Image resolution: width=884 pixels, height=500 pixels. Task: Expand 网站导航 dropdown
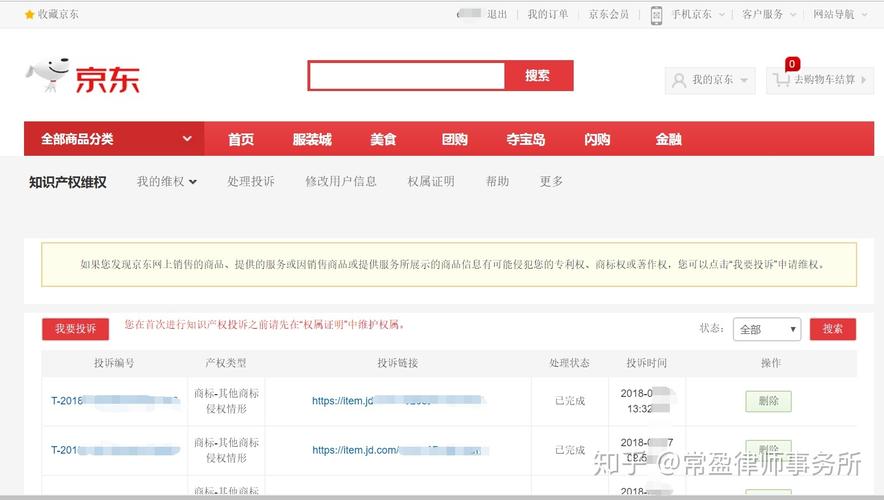(840, 15)
